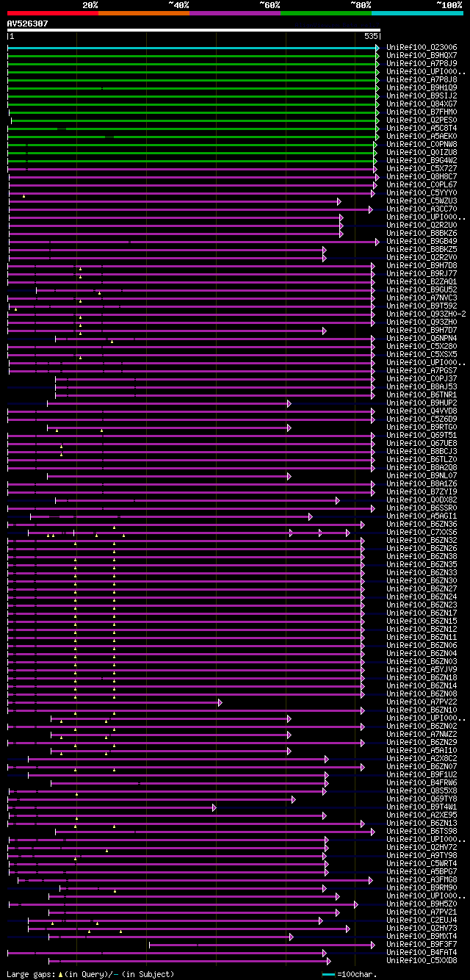Select the UniRef100_C5WZU3 entry
Screen dimensions: 470x980
[x=421, y=201]
